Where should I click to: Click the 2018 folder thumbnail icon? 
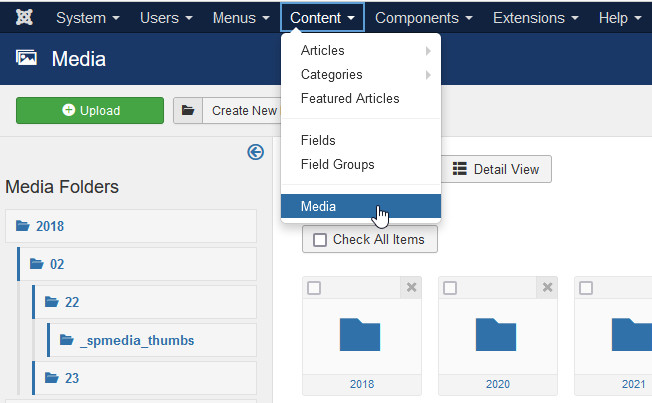(x=360, y=334)
